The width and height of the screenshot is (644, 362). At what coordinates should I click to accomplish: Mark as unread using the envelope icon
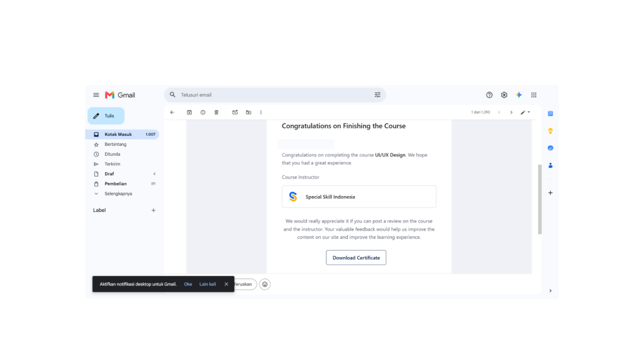tap(235, 112)
